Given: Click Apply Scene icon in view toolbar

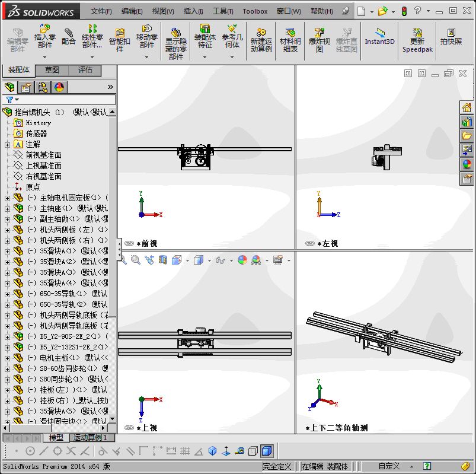Looking at the screenshot, I should point(256,260).
